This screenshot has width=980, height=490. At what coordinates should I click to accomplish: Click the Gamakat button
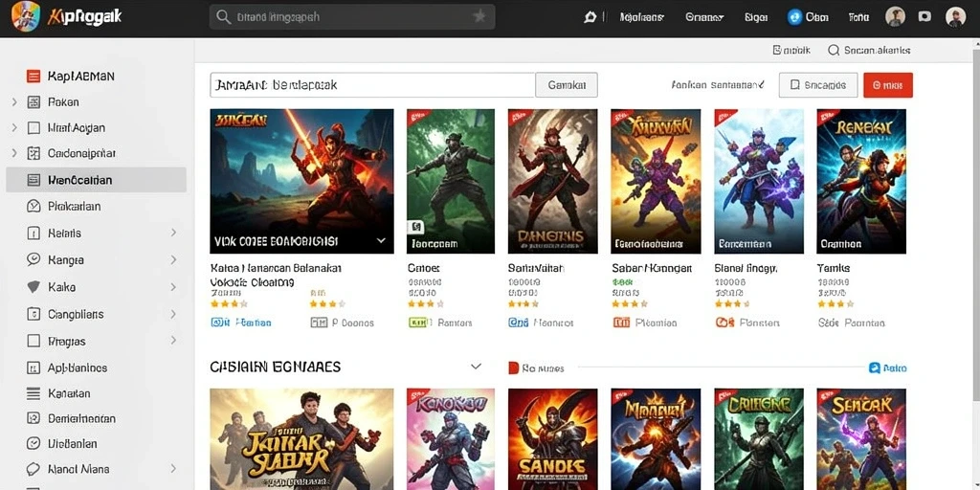tap(567, 85)
